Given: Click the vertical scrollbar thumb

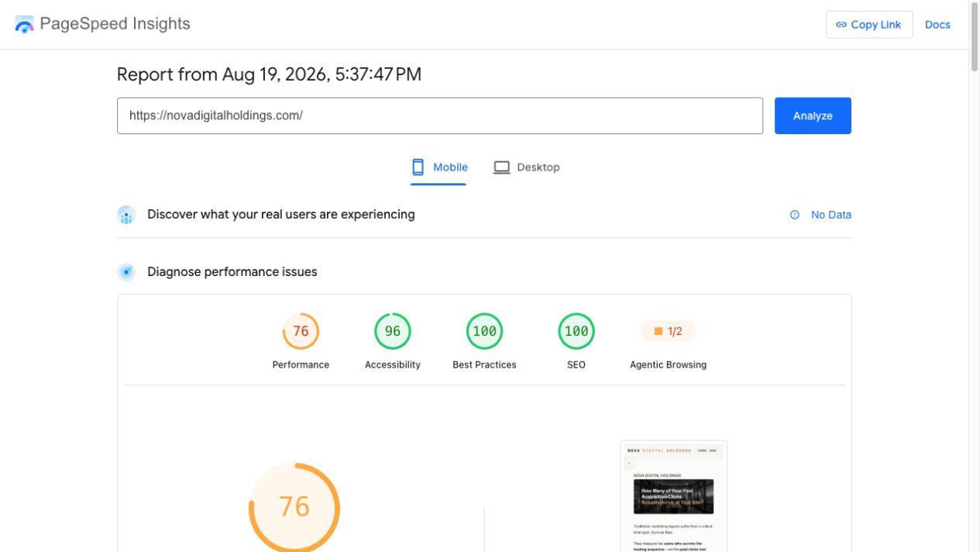Looking at the screenshot, I should click(974, 37).
